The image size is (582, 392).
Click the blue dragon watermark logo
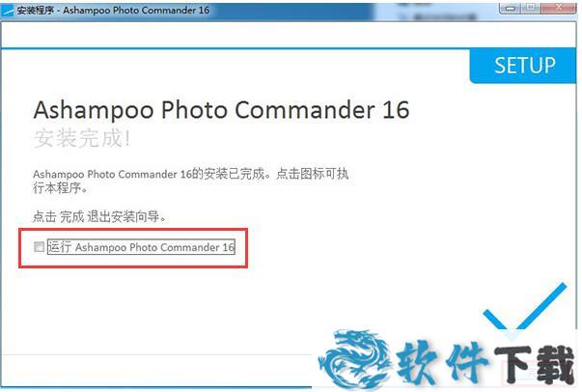(354, 358)
